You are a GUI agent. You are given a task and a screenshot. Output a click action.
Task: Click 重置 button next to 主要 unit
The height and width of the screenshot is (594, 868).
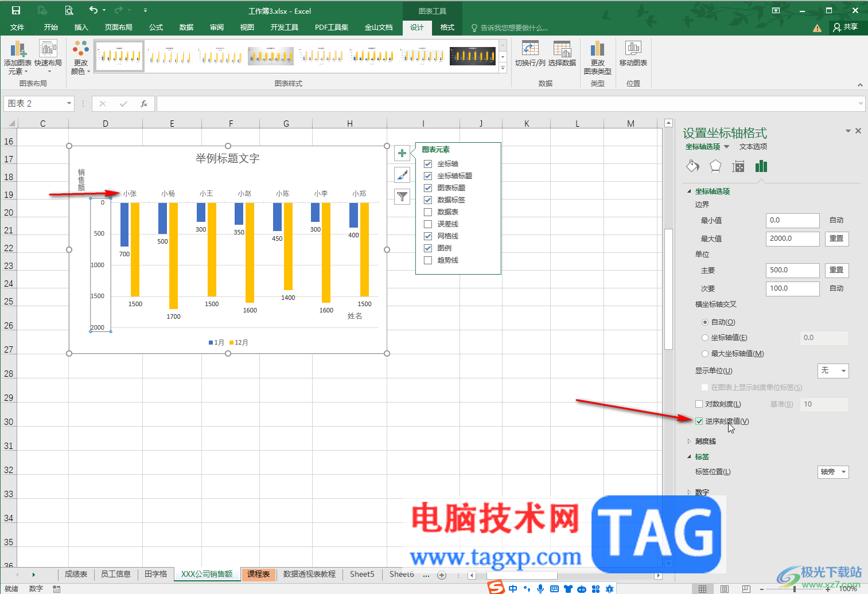(x=836, y=270)
